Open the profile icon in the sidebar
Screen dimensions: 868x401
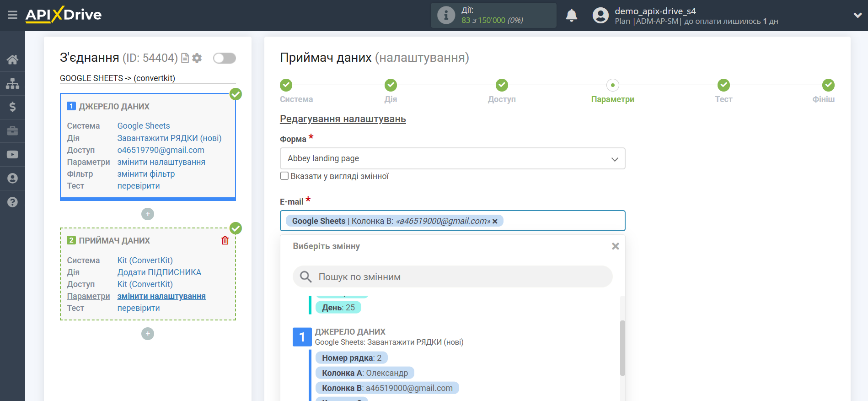click(12, 179)
